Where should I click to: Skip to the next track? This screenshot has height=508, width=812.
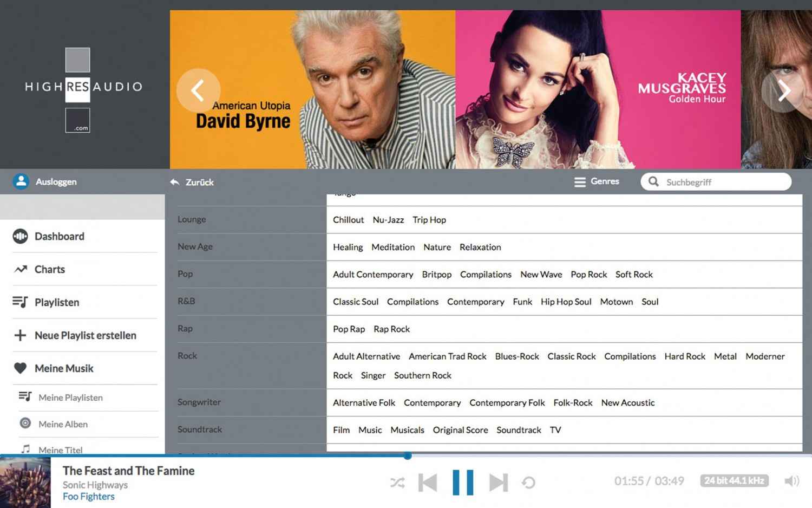click(x=499, y=482)
